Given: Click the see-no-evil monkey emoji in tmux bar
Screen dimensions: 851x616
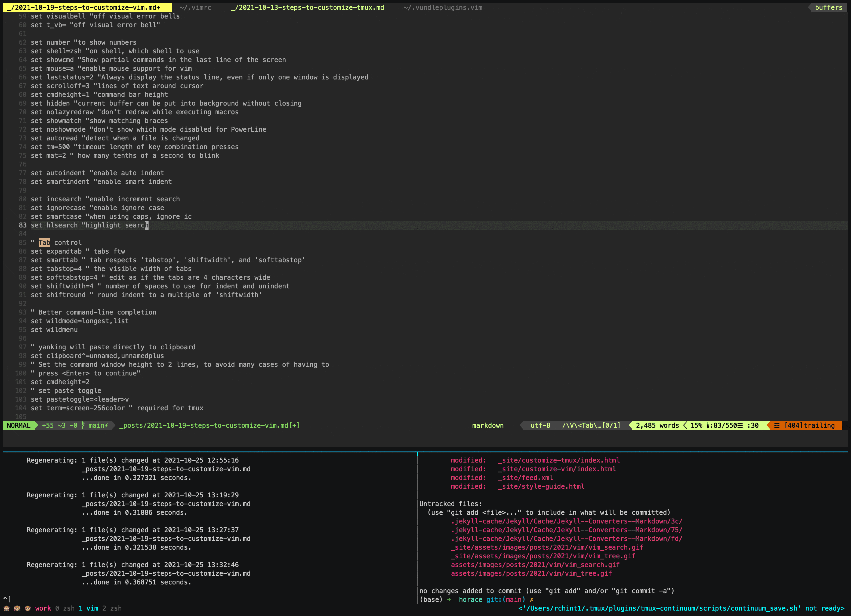Looking at the screenshot, I should point(7,608).
